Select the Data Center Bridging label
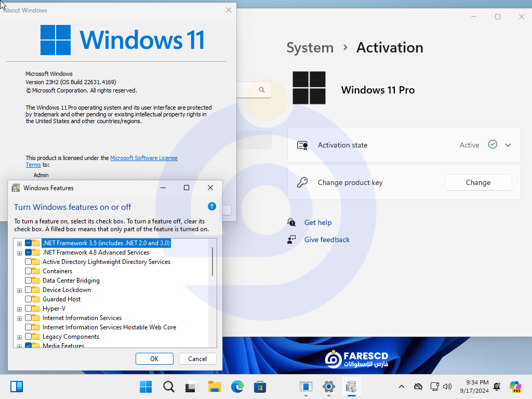The height and width of the screenshot is (399, 532). 71,280
